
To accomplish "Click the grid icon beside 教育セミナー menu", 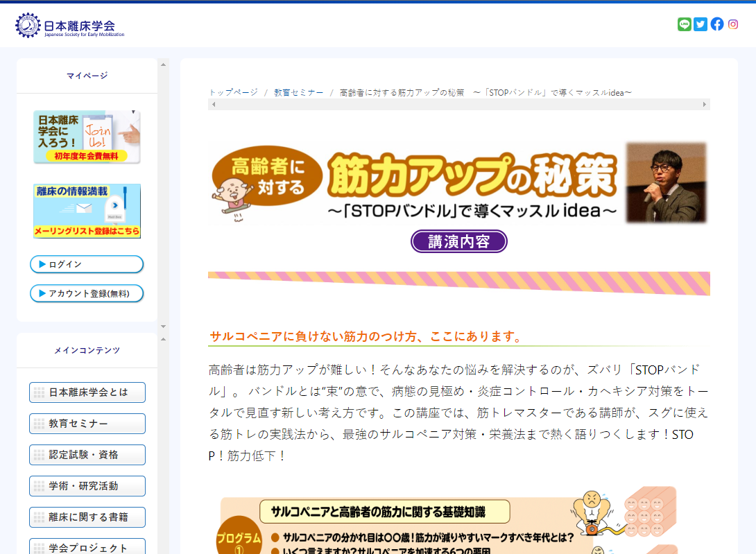I will click(x=39, y=424).
